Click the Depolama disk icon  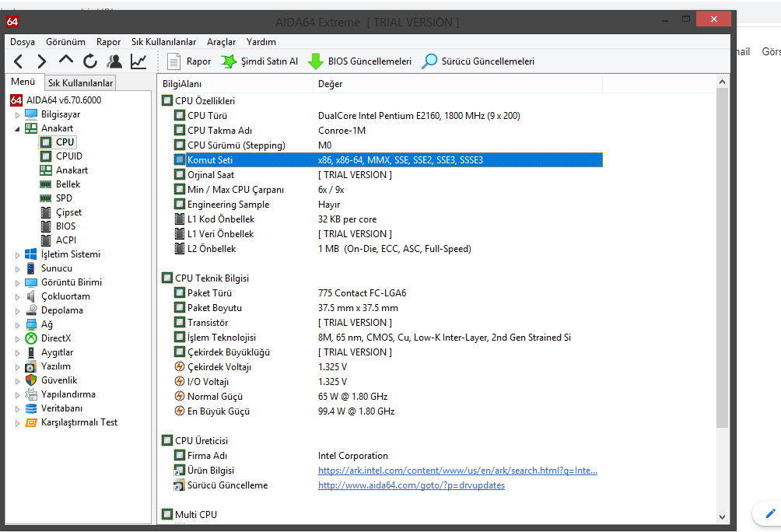[31, 310]
